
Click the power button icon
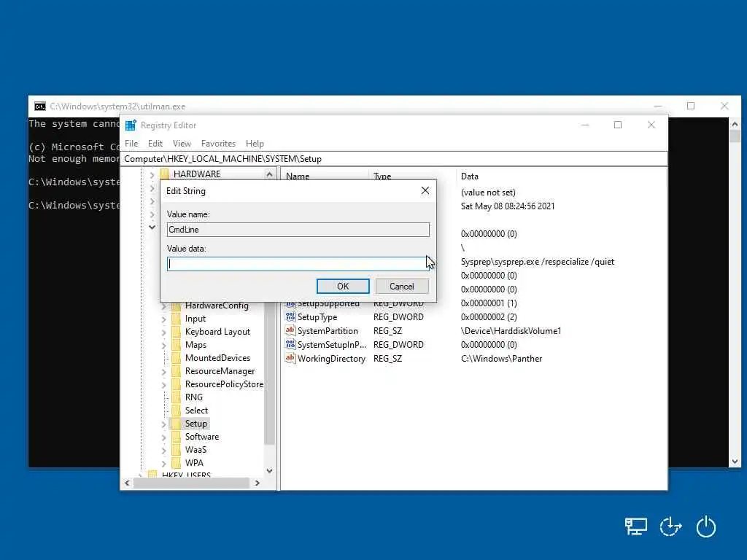click(x=705, y=526)
